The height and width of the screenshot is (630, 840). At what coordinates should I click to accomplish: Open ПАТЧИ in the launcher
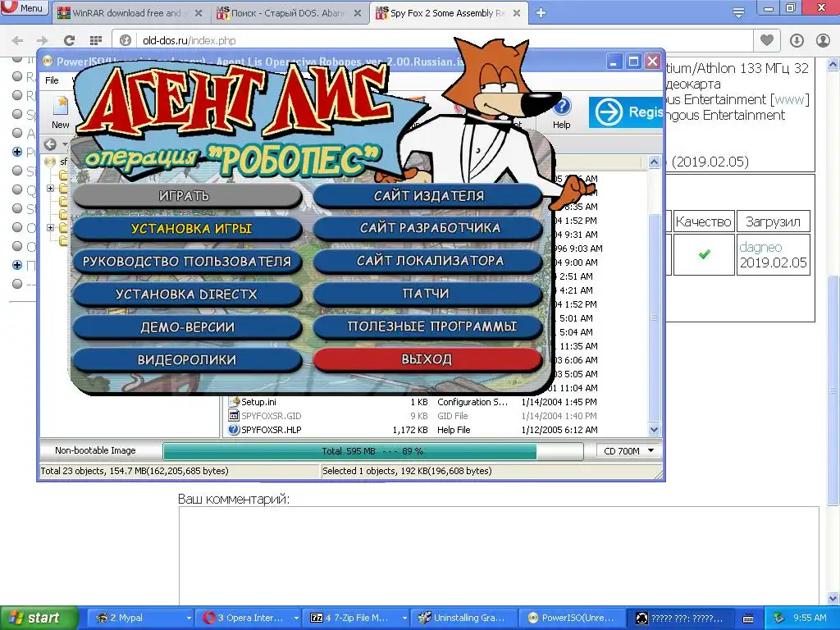click(x=428, y=294)
